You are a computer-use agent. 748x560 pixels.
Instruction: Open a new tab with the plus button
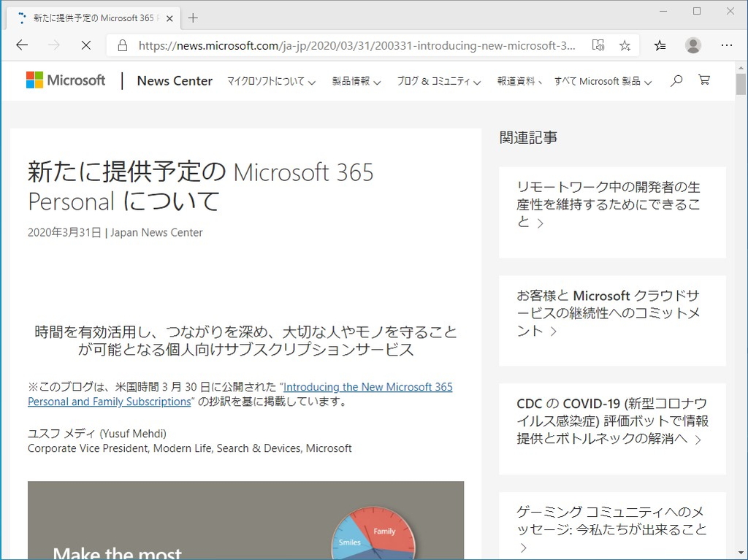[x=193, y=16]
